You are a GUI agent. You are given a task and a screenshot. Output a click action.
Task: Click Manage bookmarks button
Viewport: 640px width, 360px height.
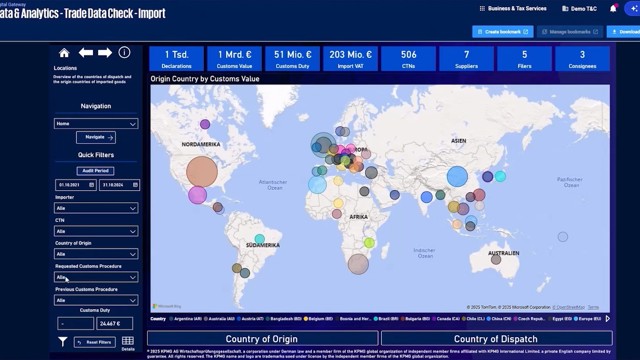570,31
